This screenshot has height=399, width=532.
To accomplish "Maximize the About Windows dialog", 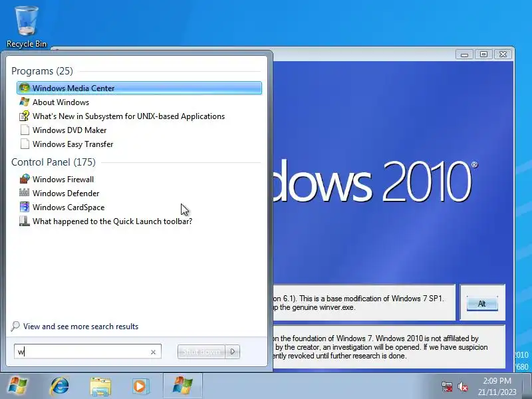I will 484,55.
